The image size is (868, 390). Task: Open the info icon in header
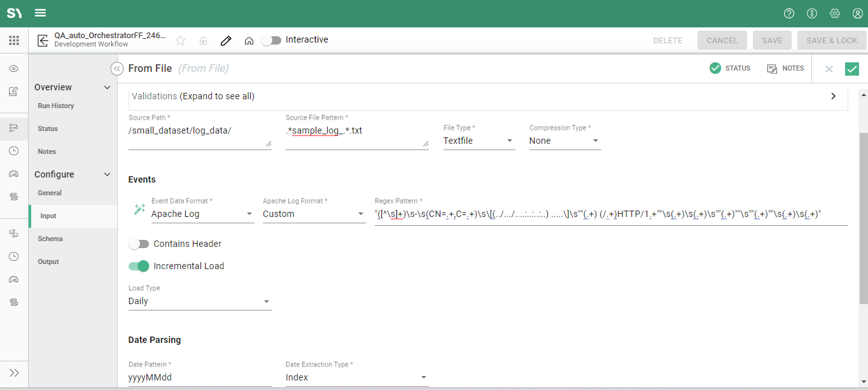tap(812, 13)
